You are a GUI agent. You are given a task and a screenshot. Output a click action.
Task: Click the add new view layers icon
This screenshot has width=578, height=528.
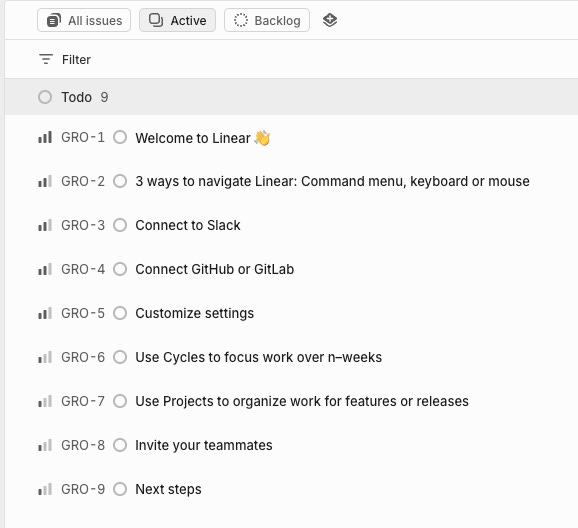coord(330,20)
